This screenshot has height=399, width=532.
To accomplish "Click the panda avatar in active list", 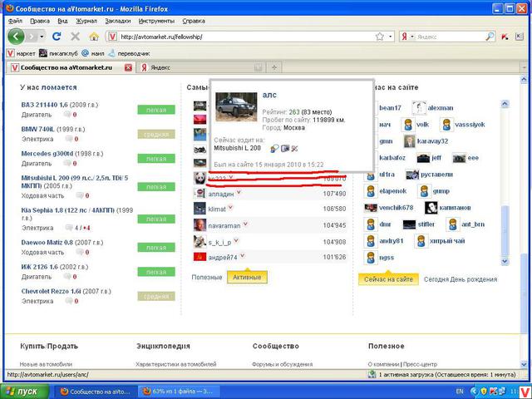I will point(199,178).
